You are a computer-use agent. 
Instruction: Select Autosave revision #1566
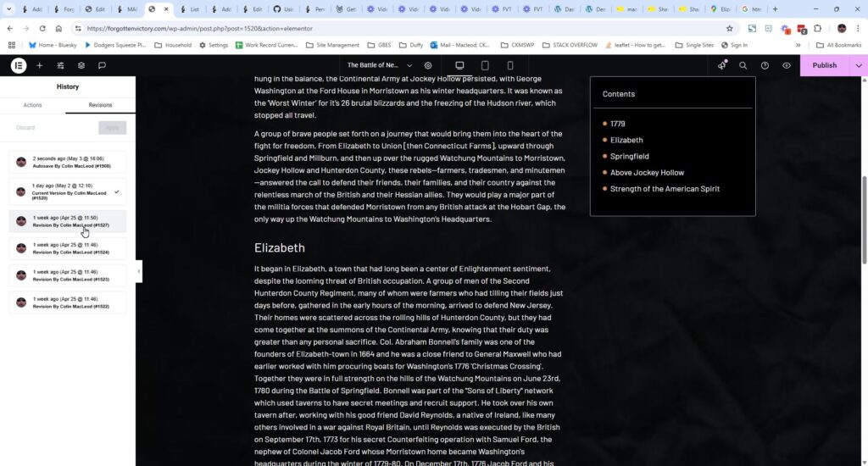(x=68, y=162)
